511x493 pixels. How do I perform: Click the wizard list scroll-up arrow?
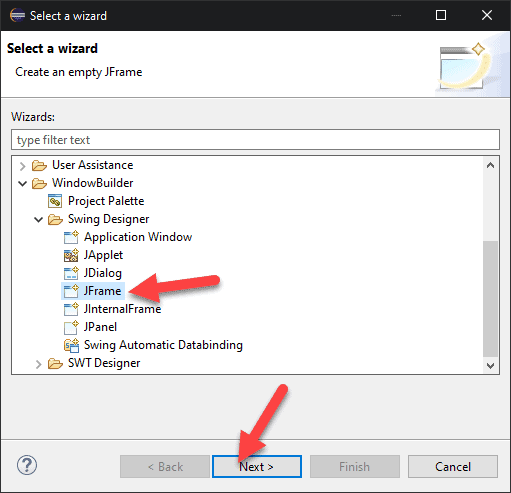pos(490,165)
